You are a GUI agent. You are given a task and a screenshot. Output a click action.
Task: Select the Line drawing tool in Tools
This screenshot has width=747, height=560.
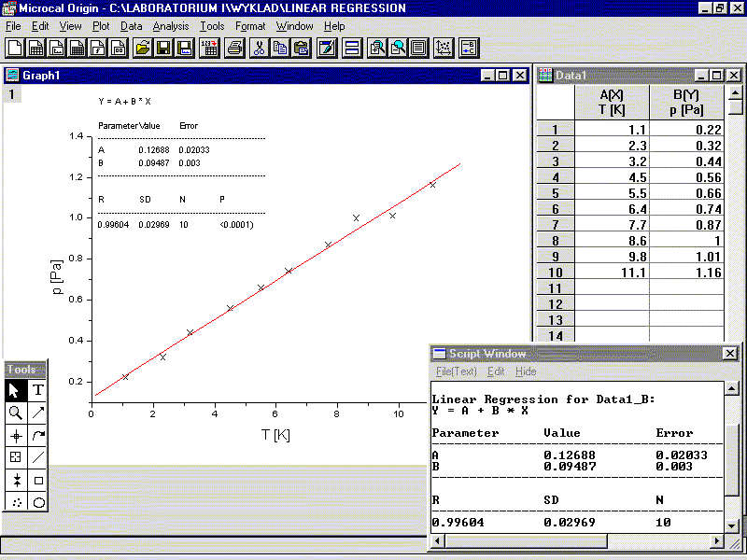(37, 457)
